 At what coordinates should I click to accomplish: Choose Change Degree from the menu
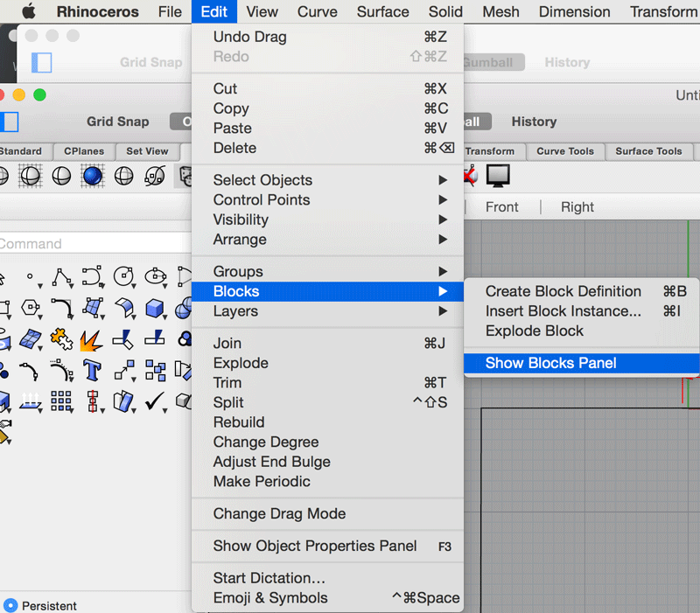327,442
